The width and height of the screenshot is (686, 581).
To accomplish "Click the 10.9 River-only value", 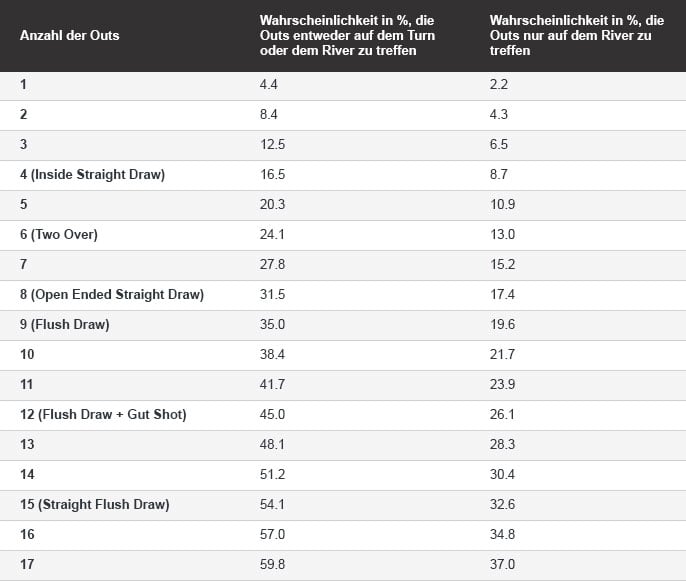I will click(503, 205).
